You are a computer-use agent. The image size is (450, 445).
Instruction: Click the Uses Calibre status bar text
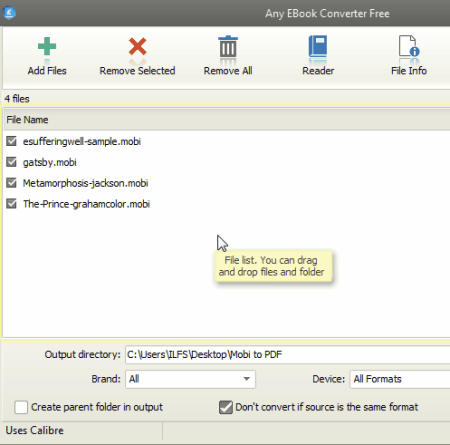pos(35,430)
